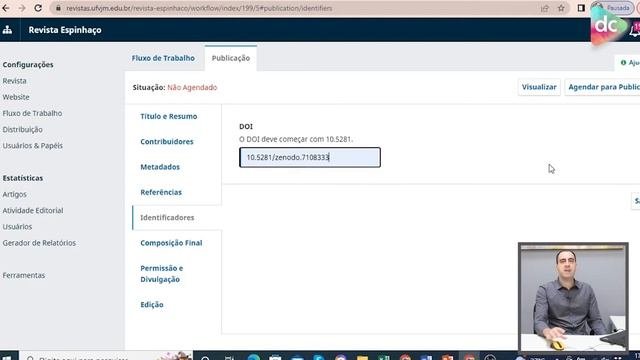Select the Publicação tab
This screenshot has width=640, height=360.
(x=231, y=58)
